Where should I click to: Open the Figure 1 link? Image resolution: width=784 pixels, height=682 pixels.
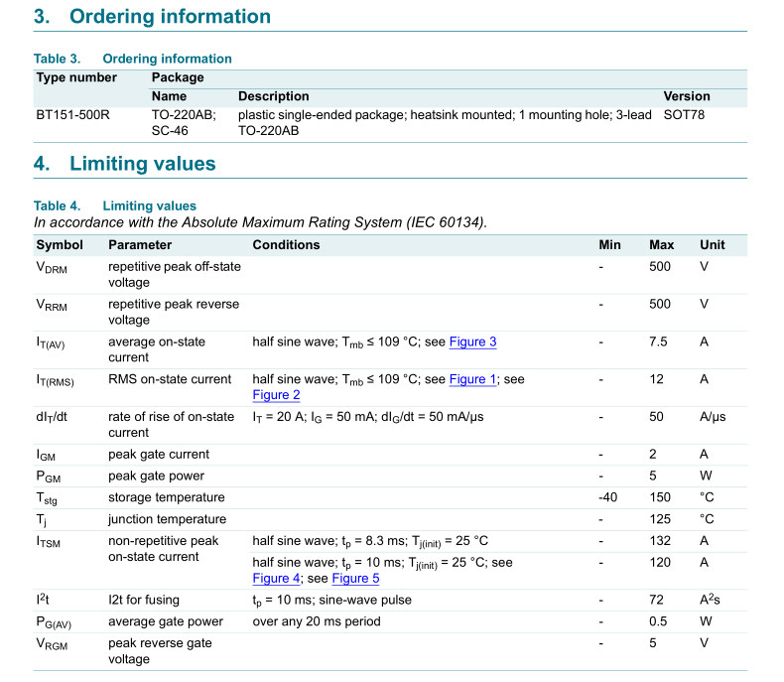coord(472,379)
